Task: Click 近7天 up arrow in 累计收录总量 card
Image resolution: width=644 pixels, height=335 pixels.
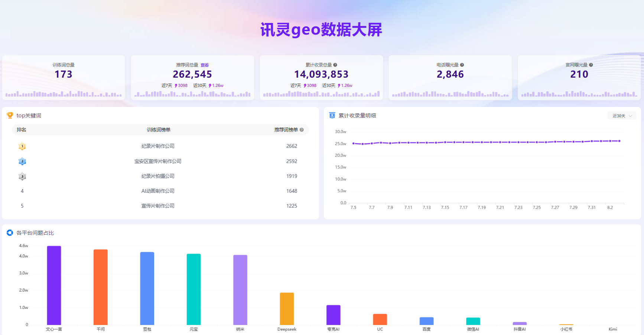Action: [305, 85]
